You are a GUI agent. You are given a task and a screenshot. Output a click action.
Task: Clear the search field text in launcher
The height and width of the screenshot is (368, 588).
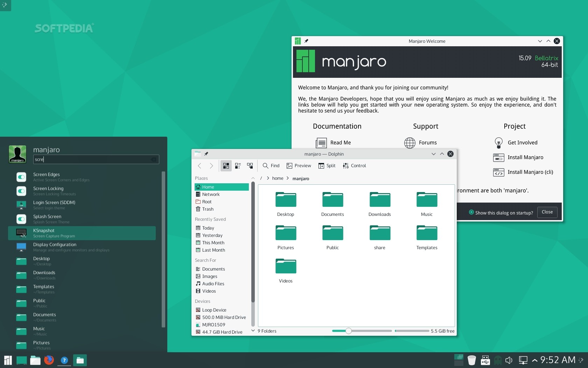click(153, 159)
